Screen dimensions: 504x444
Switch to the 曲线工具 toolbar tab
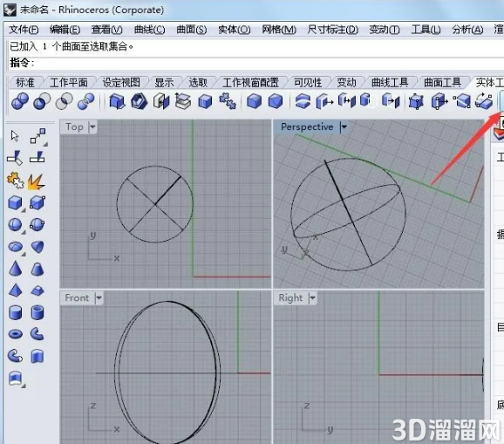tap(390, 83)
